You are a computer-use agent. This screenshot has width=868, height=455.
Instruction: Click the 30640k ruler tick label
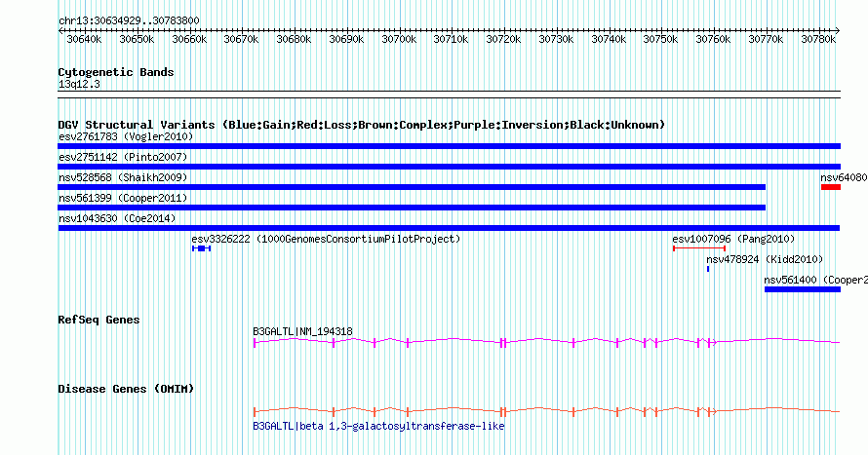84,39
